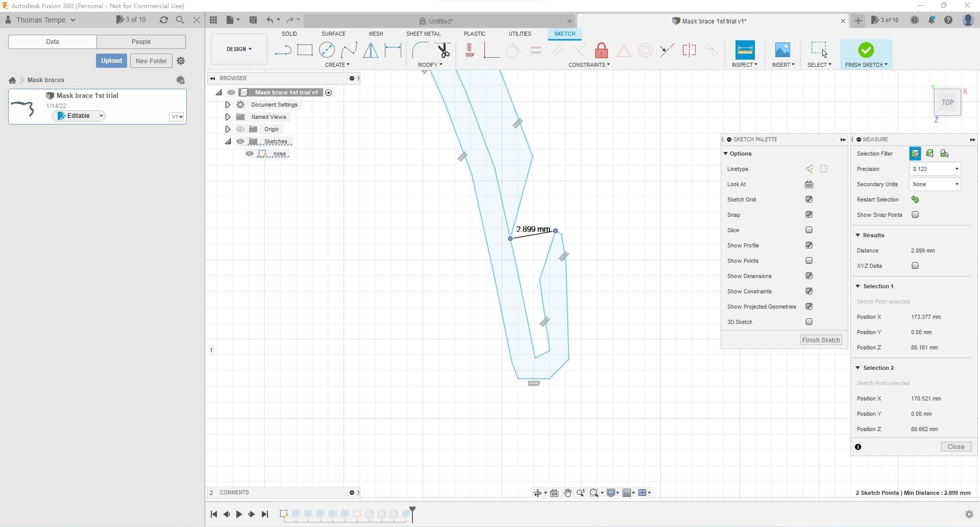
Task: Apply the Tangent constraint
Action: pos(513,50)
